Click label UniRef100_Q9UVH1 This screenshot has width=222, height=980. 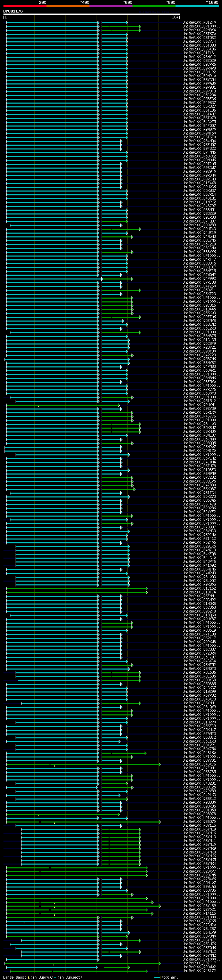point(199,405)
